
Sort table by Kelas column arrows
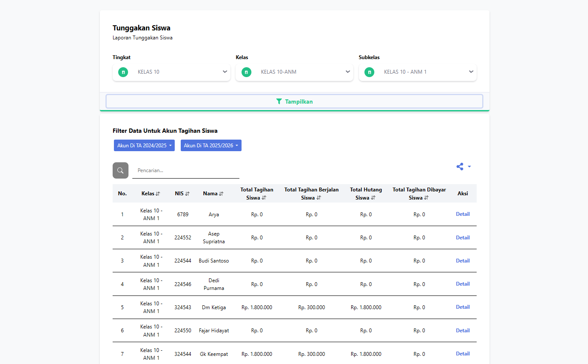click(x=158, y=194)
